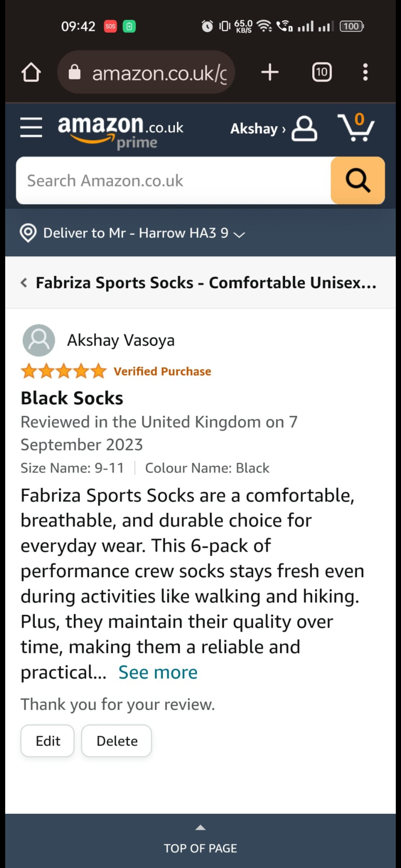Image resolution: width=401 pixels, height=868 pixels.
Task: Jump back using TOP OF PAGE
Action: coord(200,842)
